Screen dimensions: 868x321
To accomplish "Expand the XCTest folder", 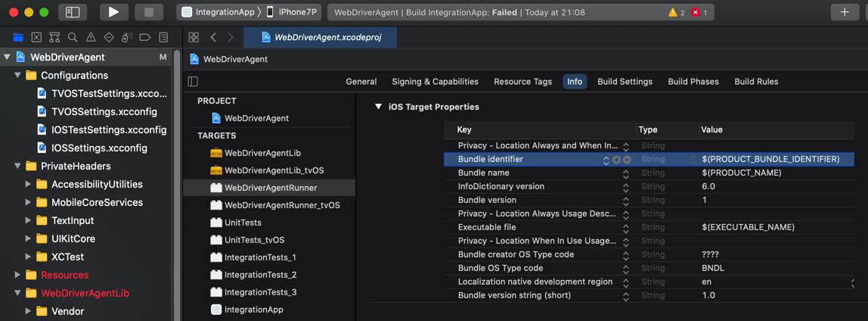I will tap(28, 257).
